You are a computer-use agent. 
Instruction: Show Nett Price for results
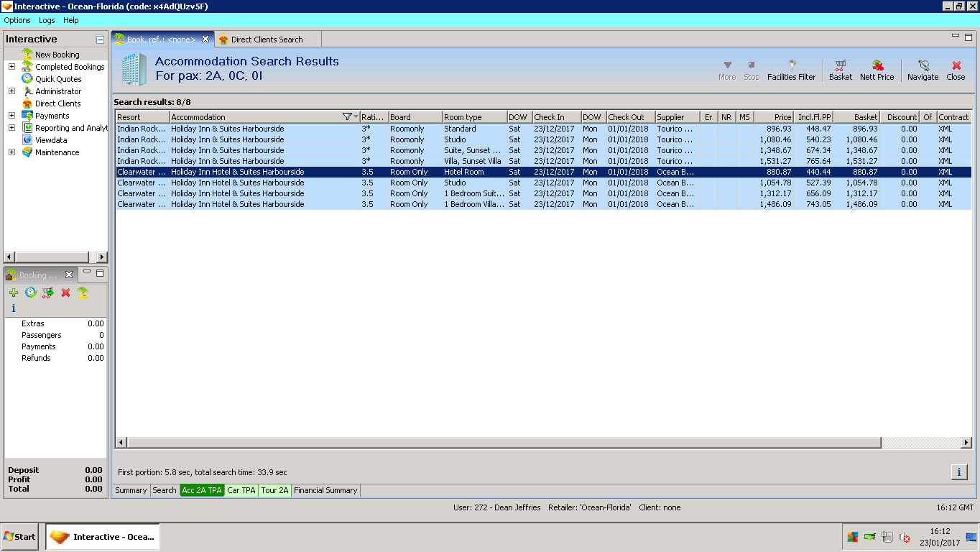877,70
